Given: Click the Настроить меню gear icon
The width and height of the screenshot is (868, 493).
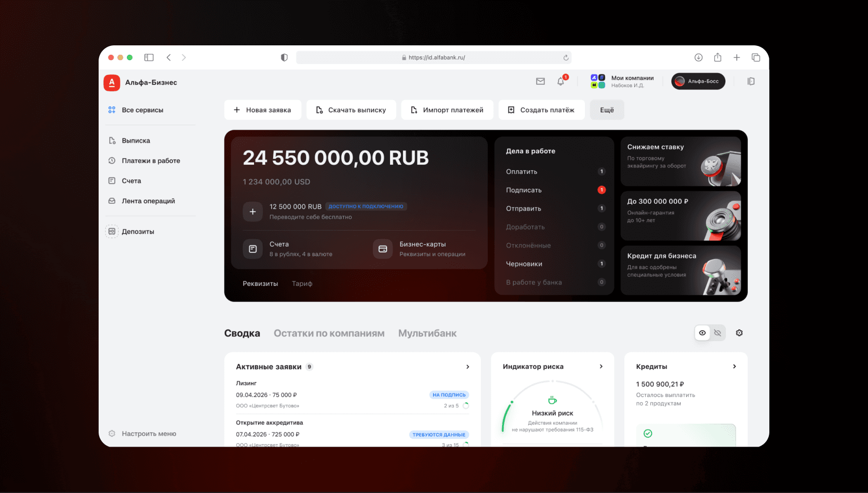Looking at the screenshot, I should [112, 434].
